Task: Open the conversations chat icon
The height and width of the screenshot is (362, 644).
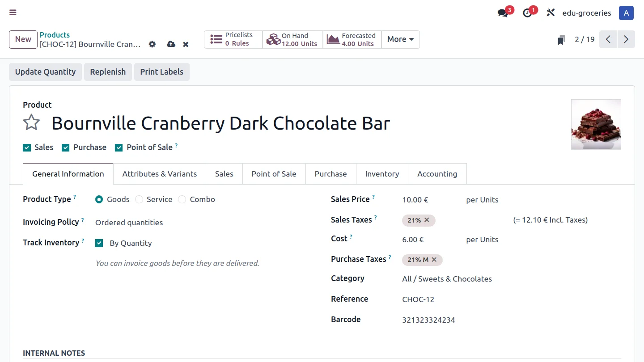Action: 503,13
